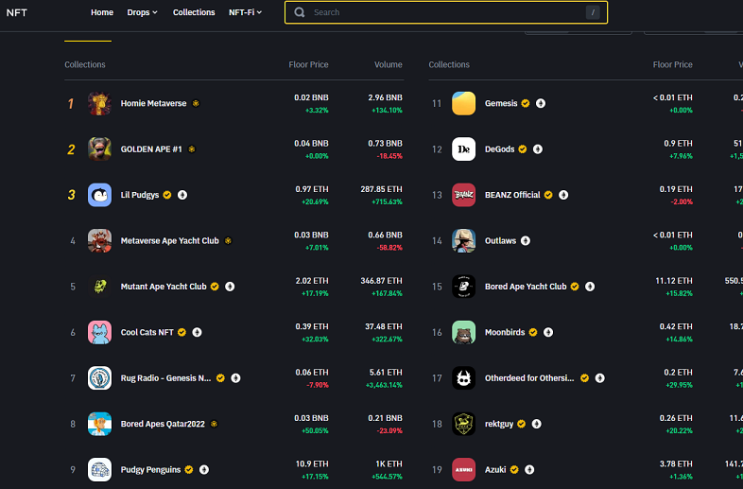The image size is (743, 489).
Task: Click the left Volume column header
Action: point(388,64)
